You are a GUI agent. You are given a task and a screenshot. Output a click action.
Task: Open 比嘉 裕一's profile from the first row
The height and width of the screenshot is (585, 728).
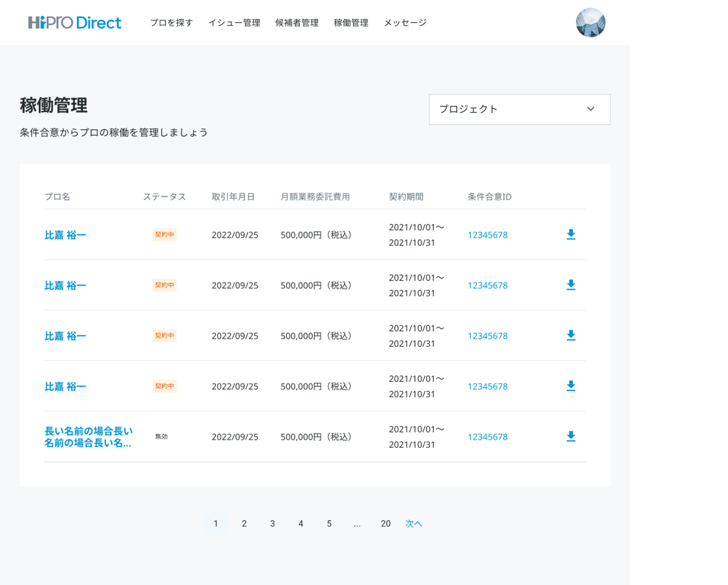pos(66,234)
